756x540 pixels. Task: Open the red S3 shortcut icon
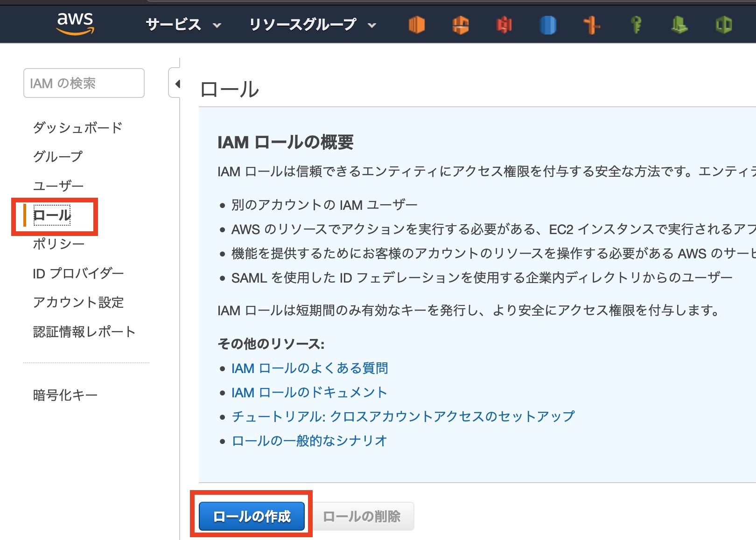[504, 25]
